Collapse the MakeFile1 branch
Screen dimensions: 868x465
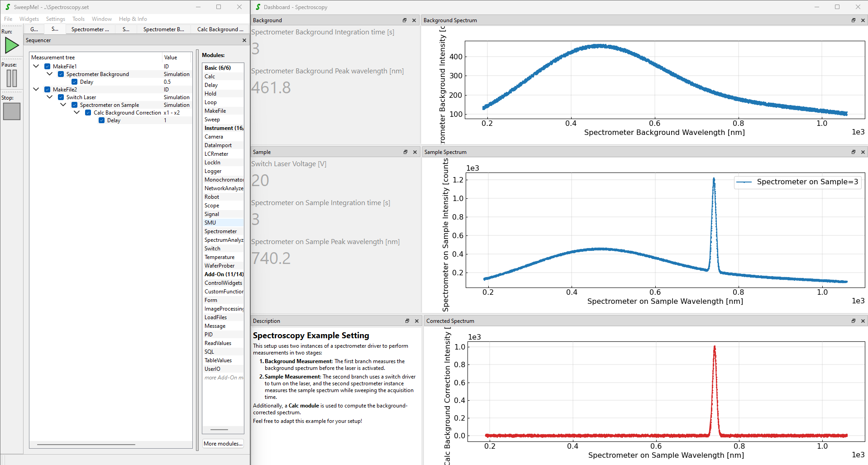pos(36,66)
